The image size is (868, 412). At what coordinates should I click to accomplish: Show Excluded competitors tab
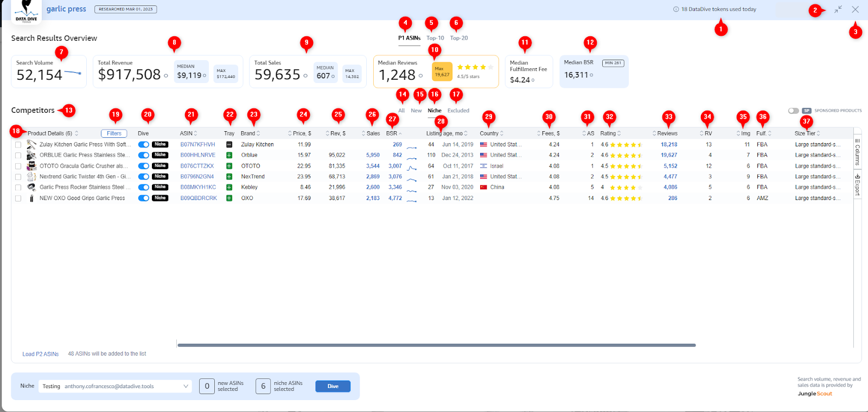(x=458, y=111)
